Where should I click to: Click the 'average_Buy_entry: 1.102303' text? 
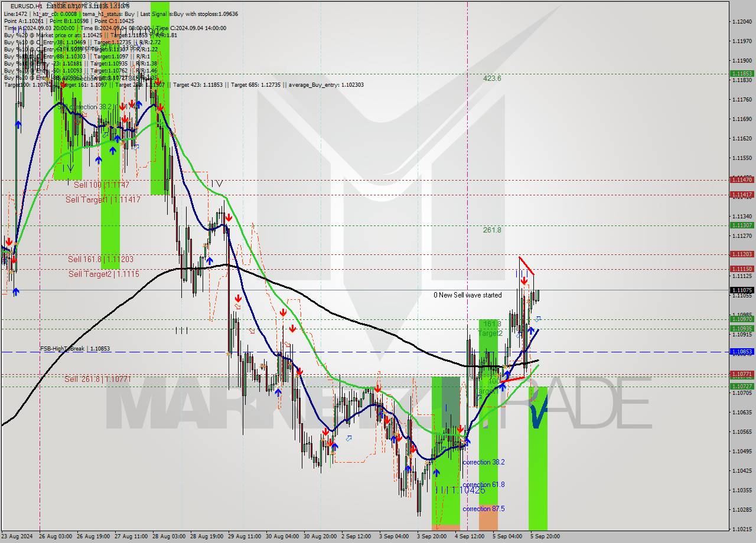tap(327, 85)
